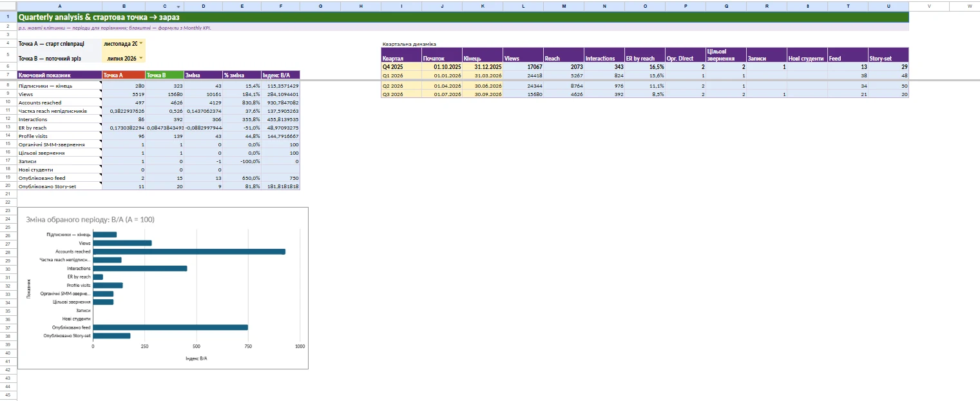Click Interactions index value 455,8139535
980x401 pixels.
click(280, 119)
